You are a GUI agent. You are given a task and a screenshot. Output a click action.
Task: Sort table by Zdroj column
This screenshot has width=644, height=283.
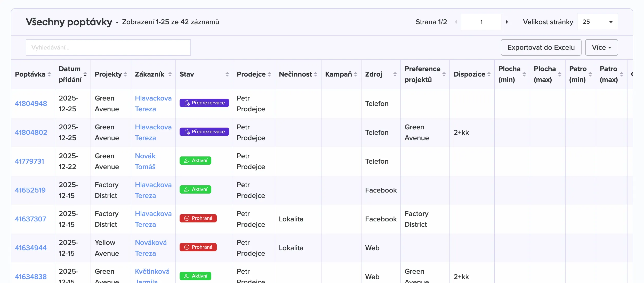coord(395,74)
